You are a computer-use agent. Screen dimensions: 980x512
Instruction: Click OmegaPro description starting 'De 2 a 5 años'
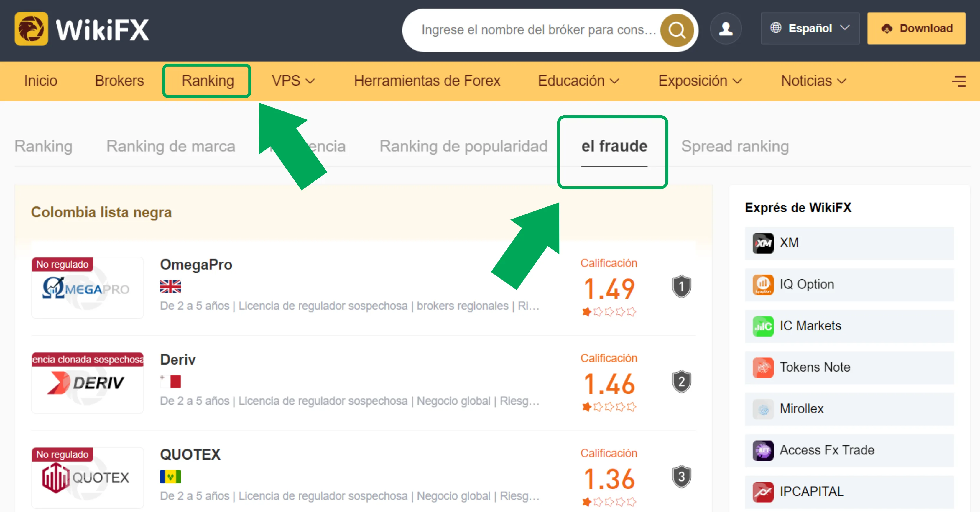click(350, 306)
